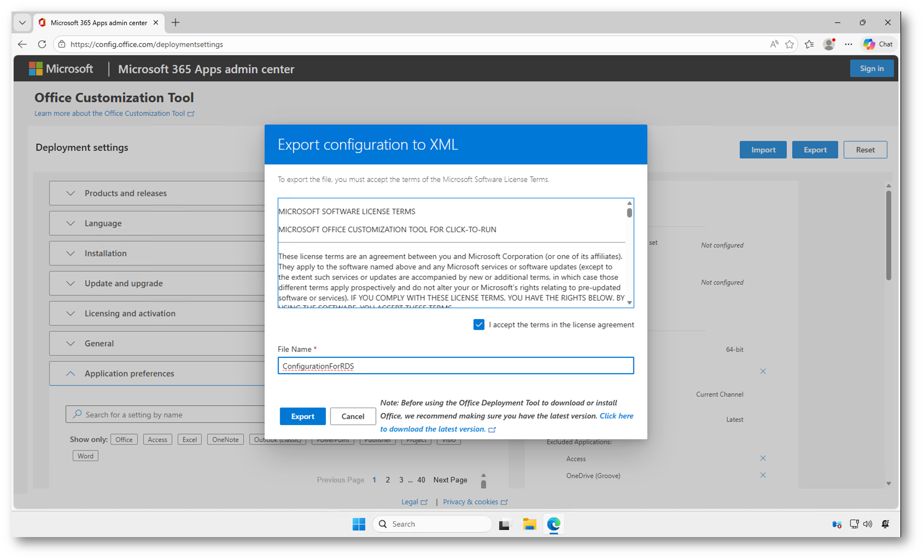Click the Microsoft Edge taskbar icon

[554, 524]
